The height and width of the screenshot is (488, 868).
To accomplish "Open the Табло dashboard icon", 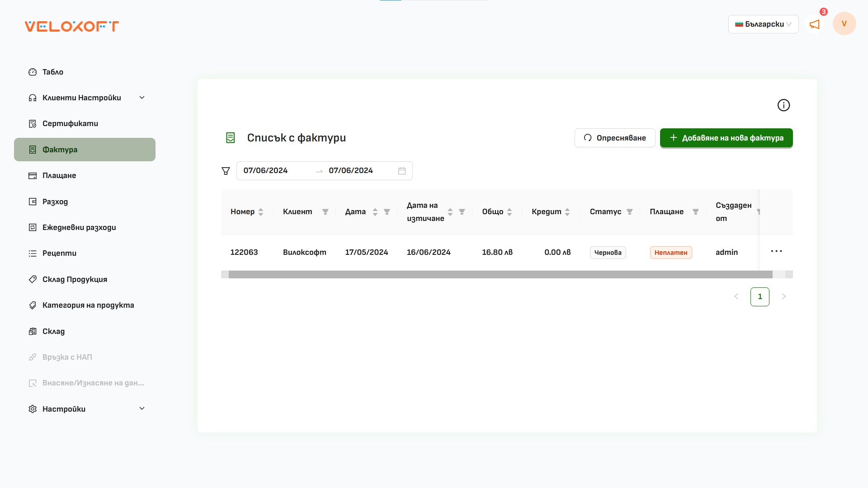I will click(33, 72).
